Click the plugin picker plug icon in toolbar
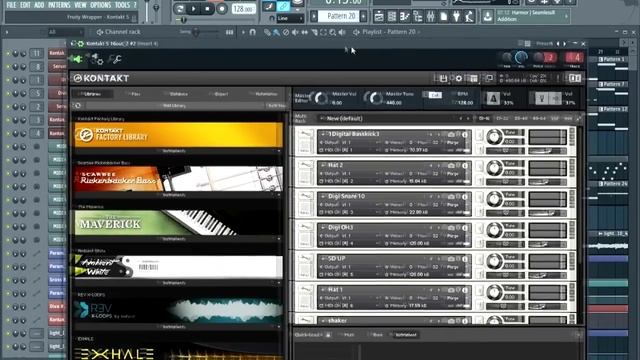Viewport: 640px width, 360px height. click(456, 17)
